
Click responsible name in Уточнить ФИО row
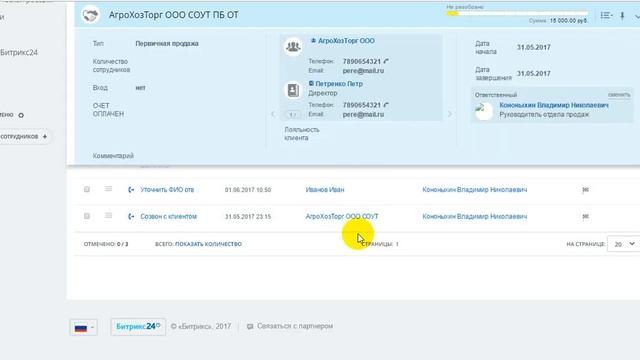[x=475, y=190]
